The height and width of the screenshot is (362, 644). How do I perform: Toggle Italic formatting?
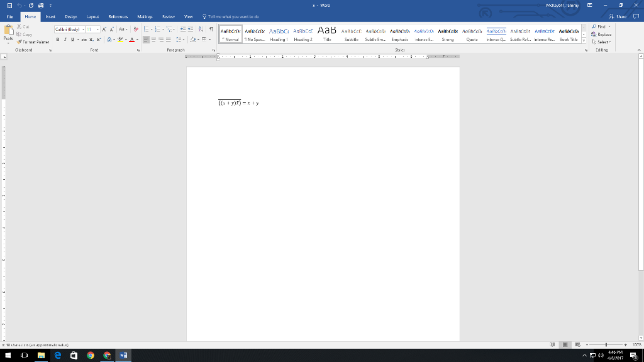coord(65,39)
